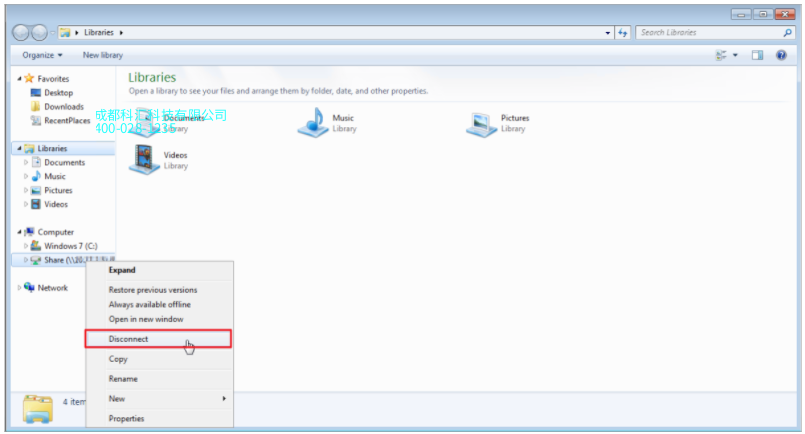Image resolution: width=805 pixels, height=434 pixels.
Task: Choose Open in new window
Action: click(159, 319)
